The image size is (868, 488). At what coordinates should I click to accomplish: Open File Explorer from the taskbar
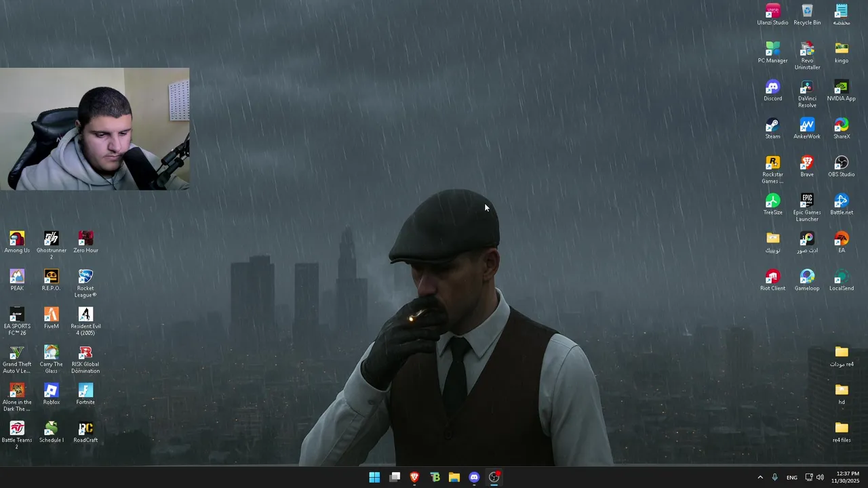point(454,477)
